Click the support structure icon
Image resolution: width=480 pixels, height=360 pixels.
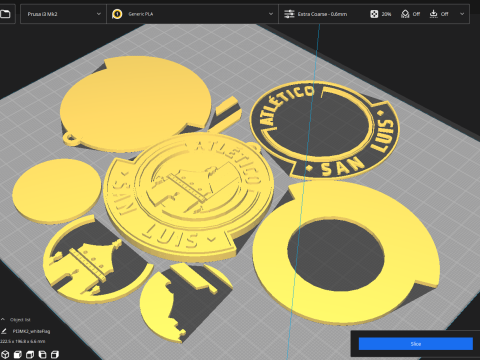tap(405, 14)
